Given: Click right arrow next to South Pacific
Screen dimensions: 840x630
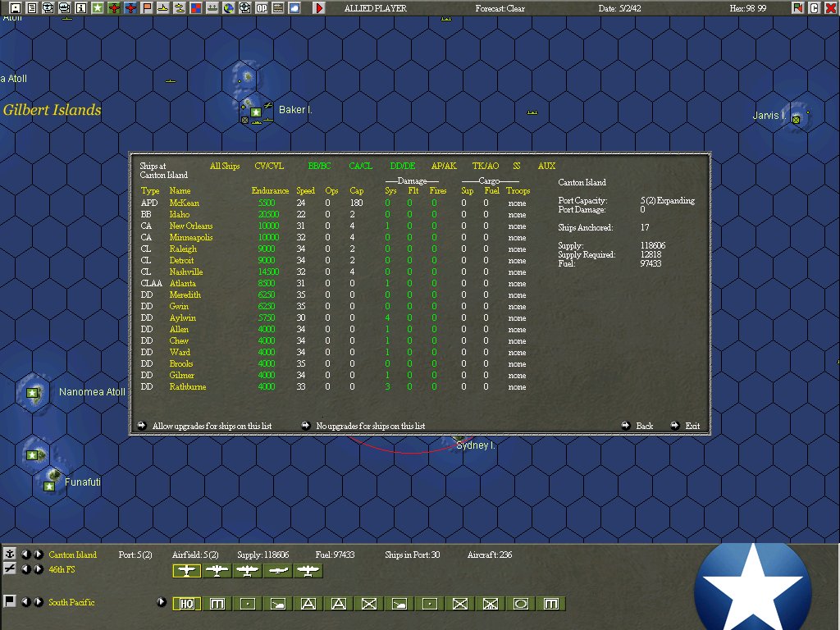Looking at the screenshot, I should [38, 601].
